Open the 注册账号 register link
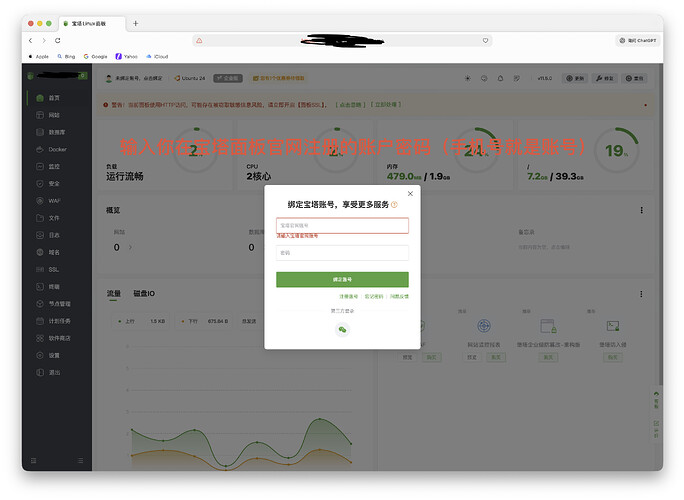Viewport: 684px width, 500px height. click(x=348, y=297)
